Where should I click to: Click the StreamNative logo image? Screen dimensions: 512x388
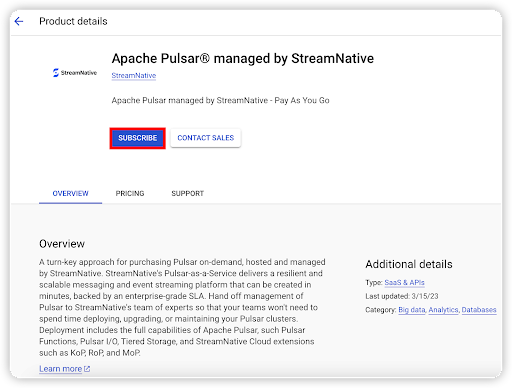(75, 73)
